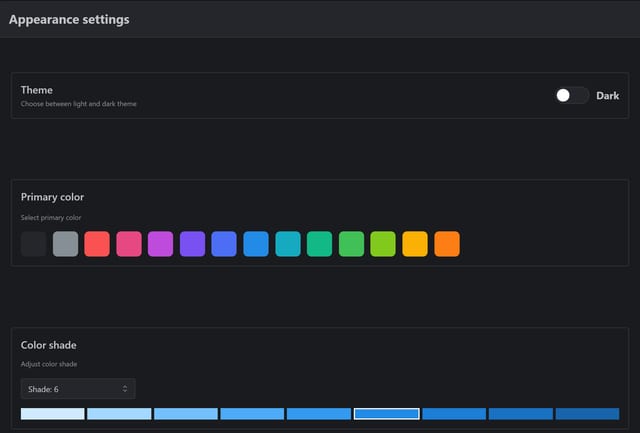Viewport: 640px width, 433px height.
Task: Click the Color shade heading
Action: [49, 345]
